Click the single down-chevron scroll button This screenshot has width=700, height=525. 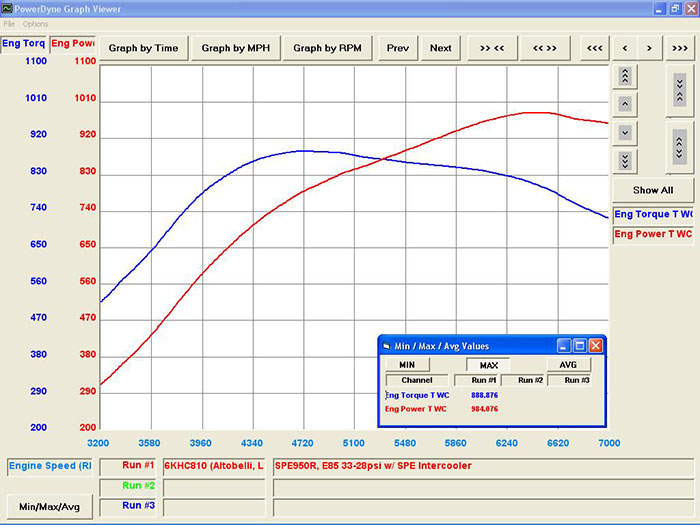(x=625, y=133)
